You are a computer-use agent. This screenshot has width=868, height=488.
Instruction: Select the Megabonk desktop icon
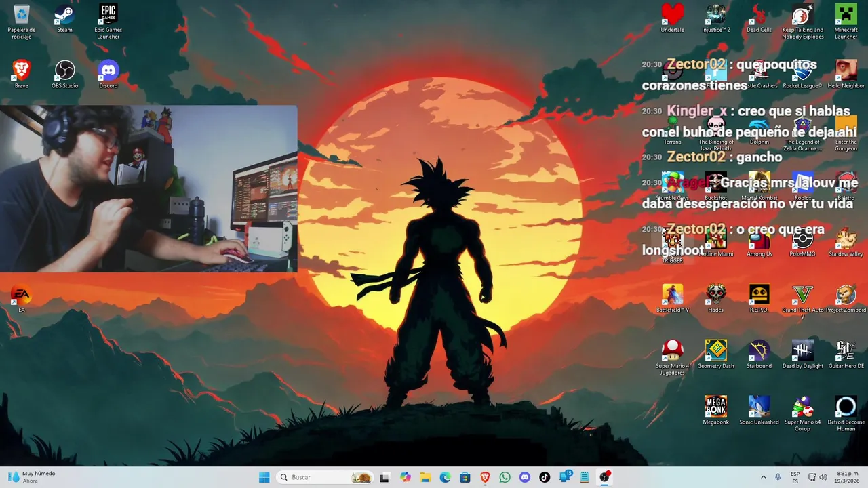coord(715,411)
